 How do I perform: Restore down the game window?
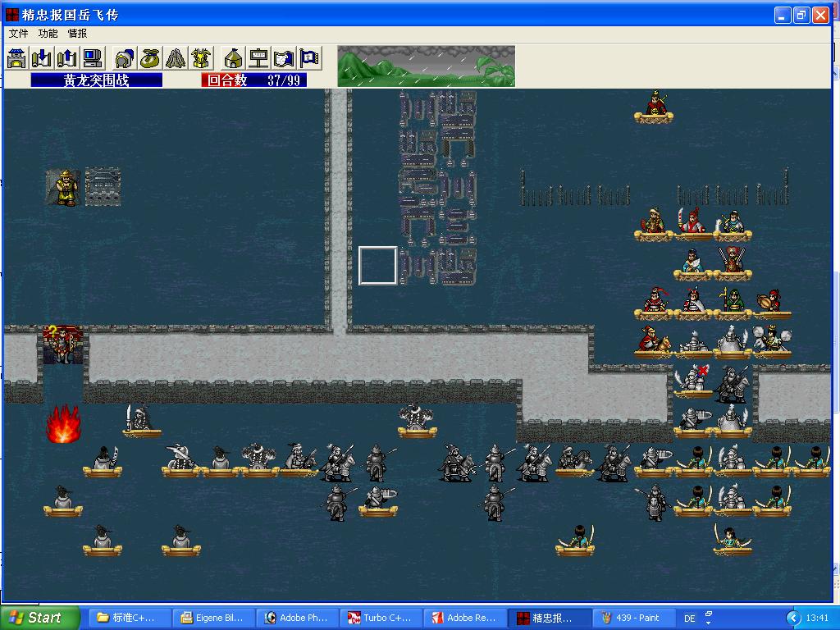tap(801, 15)
